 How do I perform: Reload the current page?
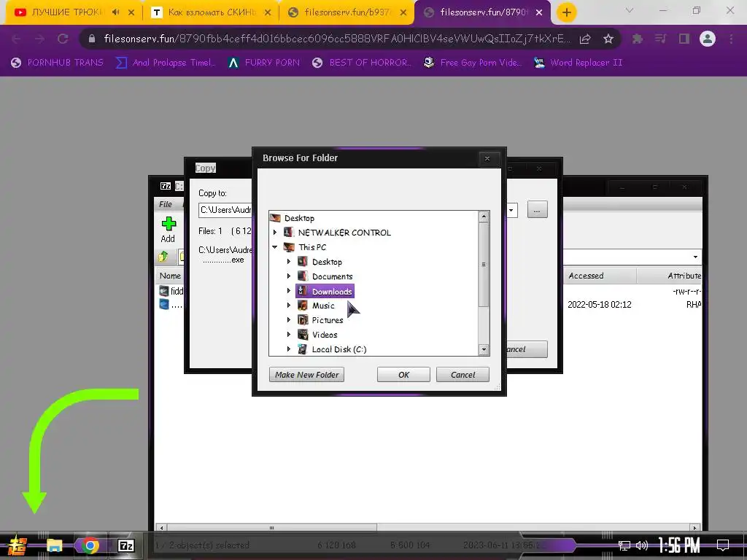(x=63, y=39)
